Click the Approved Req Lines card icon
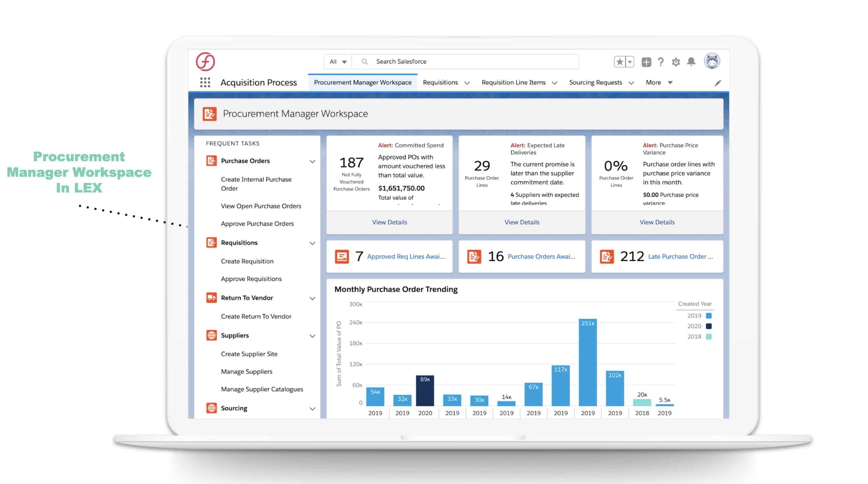Viewport: 868px width, 484px height. 342,257
